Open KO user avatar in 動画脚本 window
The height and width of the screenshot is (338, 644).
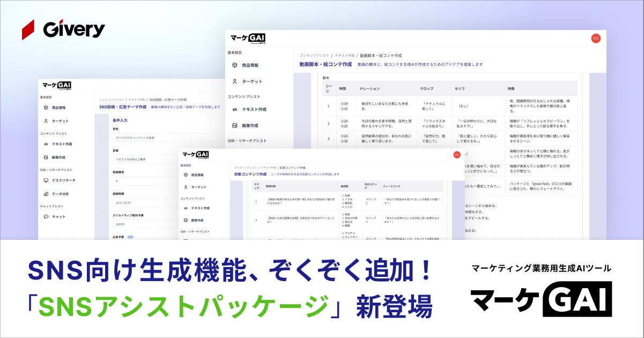(596, 38)
